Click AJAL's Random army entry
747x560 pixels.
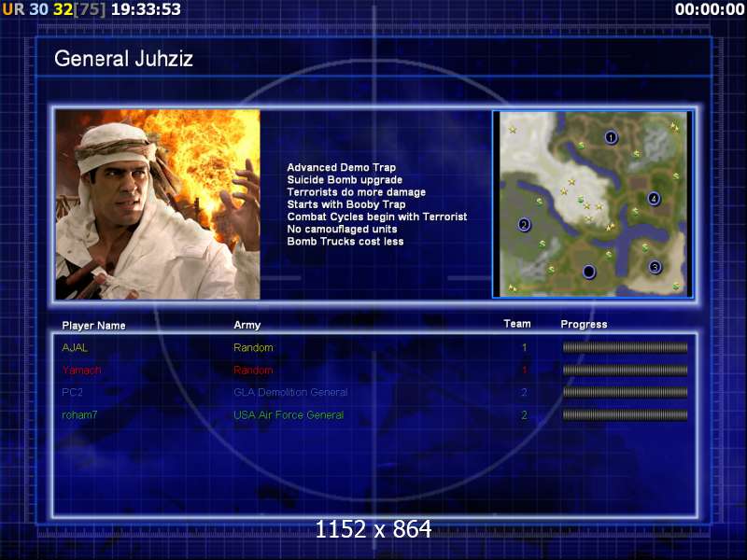point(253,347)
